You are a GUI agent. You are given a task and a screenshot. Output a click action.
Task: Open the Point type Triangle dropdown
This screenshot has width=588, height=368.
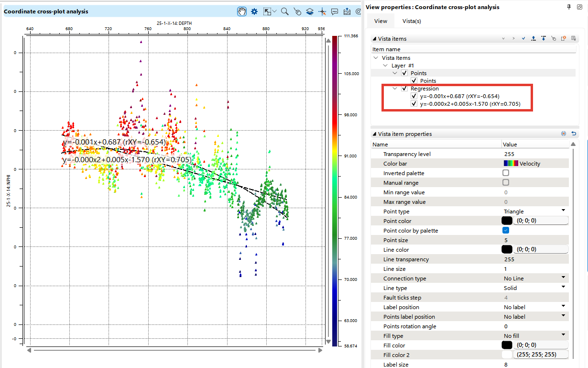click(x=563, y=211)
